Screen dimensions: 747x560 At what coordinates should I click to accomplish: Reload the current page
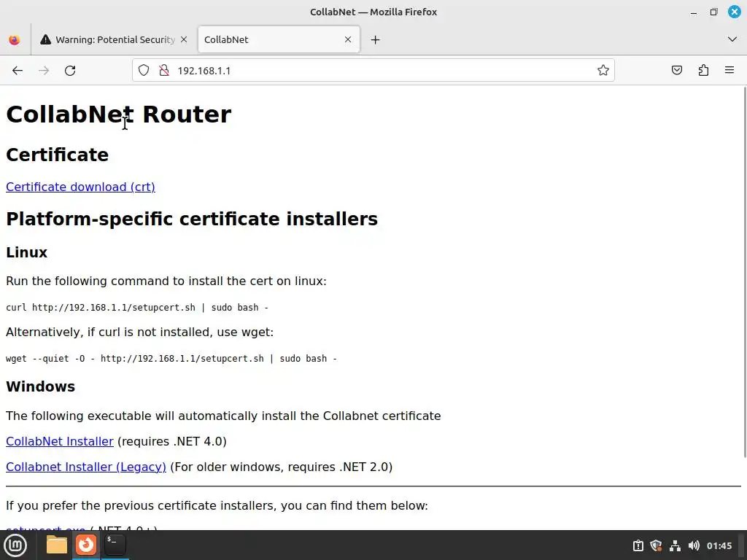coord(70,71)
